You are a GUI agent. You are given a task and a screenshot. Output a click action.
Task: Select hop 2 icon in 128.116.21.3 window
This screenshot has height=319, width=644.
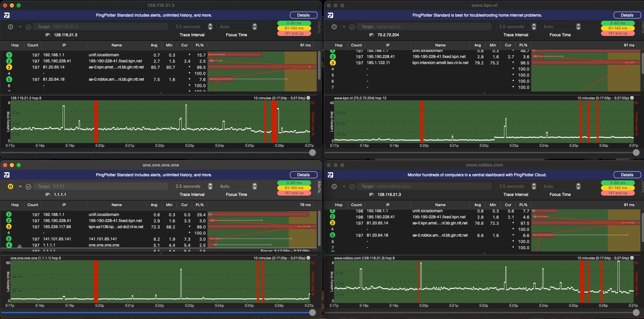tap(9, 61)
